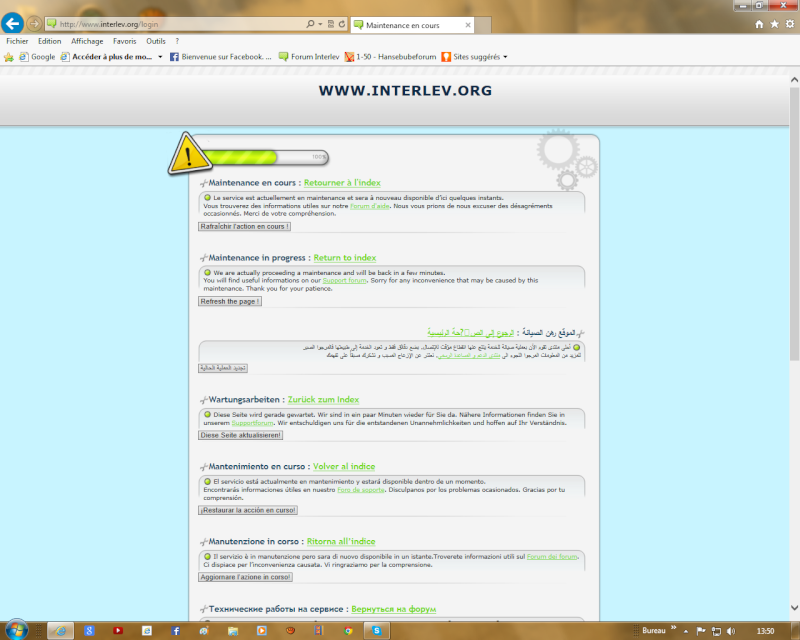Screen dimensions: 800x640
Task: Click the 'Retourner à l'index' link
Action: [342, 183]
